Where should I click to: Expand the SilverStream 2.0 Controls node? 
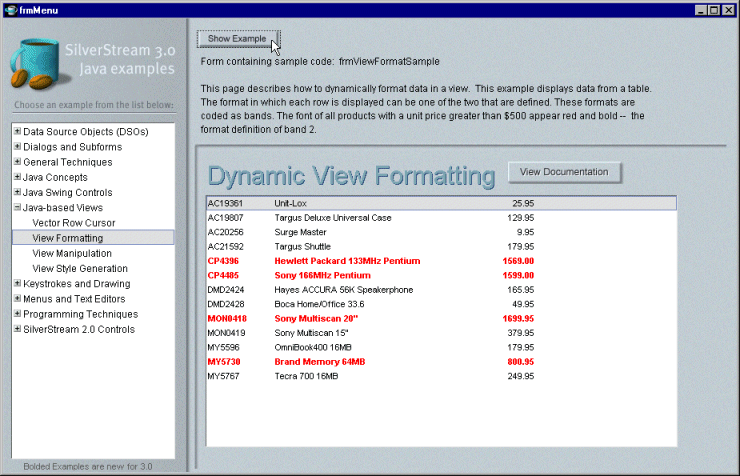pyautogui.click(x=17, y=329)
